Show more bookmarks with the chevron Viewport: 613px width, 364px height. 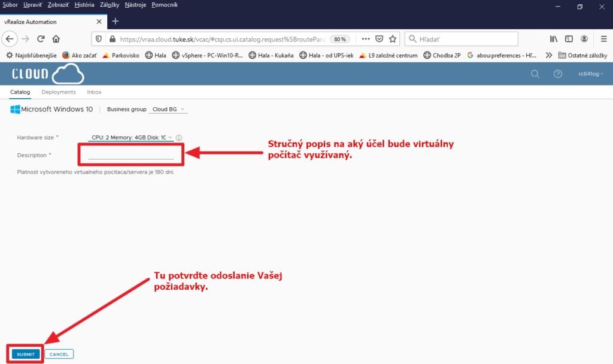[x=548, y=55]
